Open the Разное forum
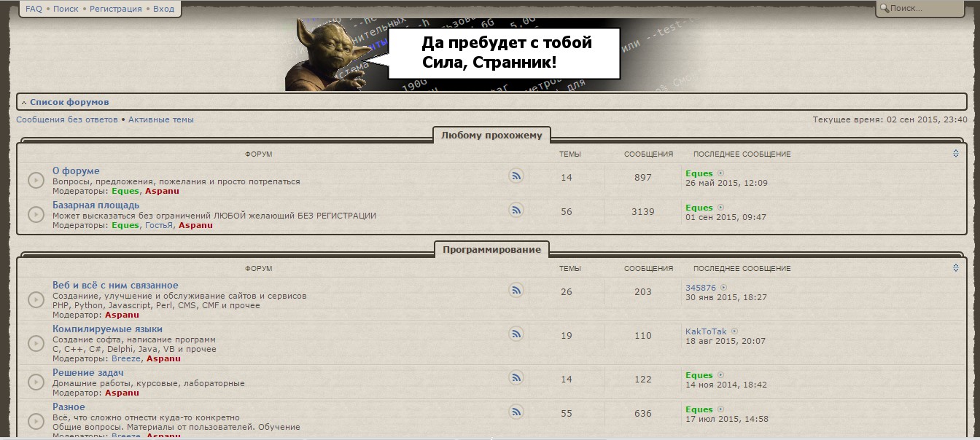 [x=69, y=407]
